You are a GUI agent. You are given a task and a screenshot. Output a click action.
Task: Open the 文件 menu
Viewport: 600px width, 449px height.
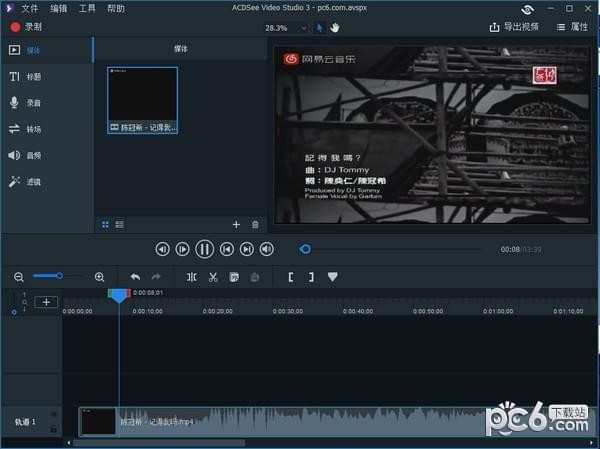click(29, 8)
